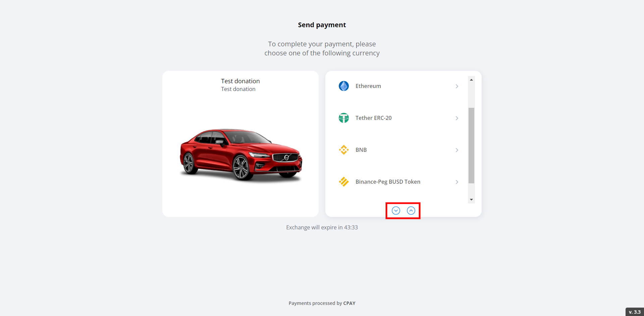The image size is (644, 316).
Task: Click the currency list scrollbar down arrow
Action: pos(471,199)
